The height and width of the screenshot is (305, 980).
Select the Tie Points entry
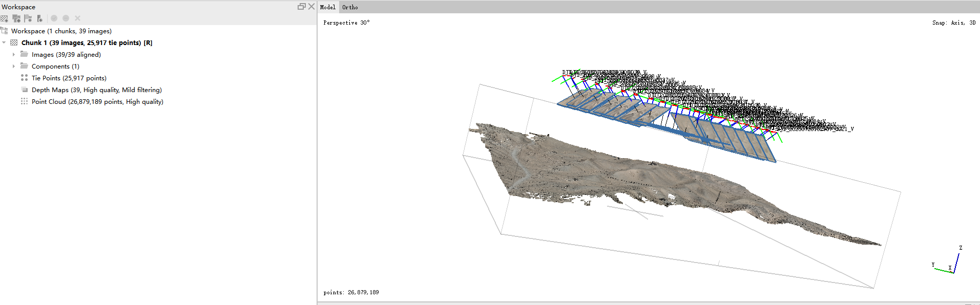click(69, 78)
